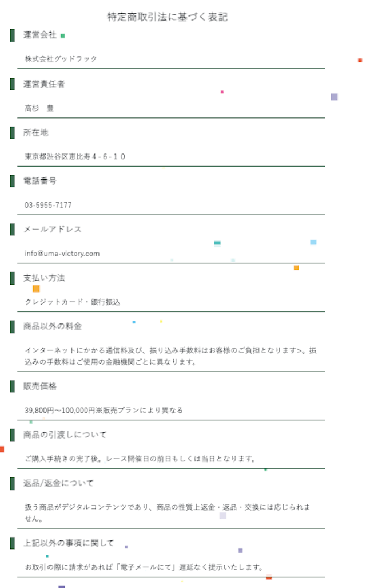
Task: Click the phone number 03-5955-7177
Action: [x=48, y=205]
